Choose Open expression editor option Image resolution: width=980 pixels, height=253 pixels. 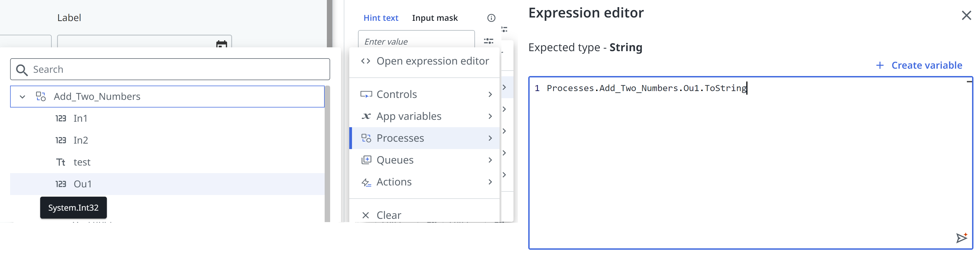pos(432,61)
